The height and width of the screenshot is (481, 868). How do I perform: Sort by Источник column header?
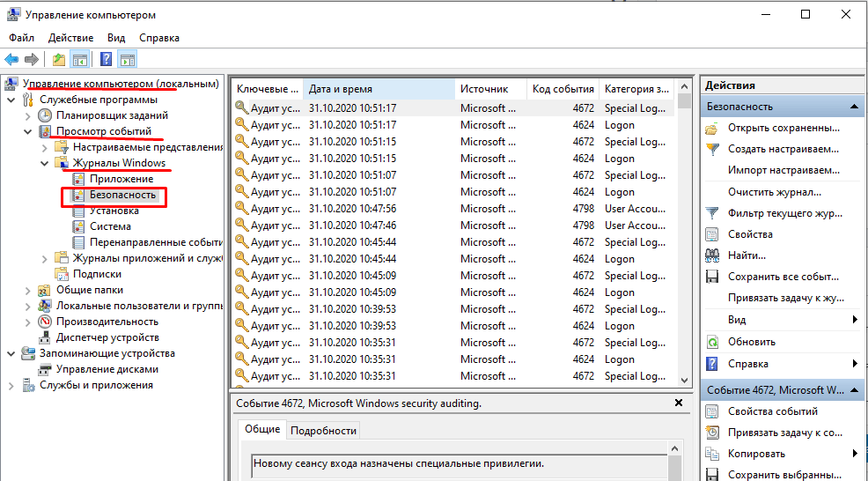(x=491, y=89)
